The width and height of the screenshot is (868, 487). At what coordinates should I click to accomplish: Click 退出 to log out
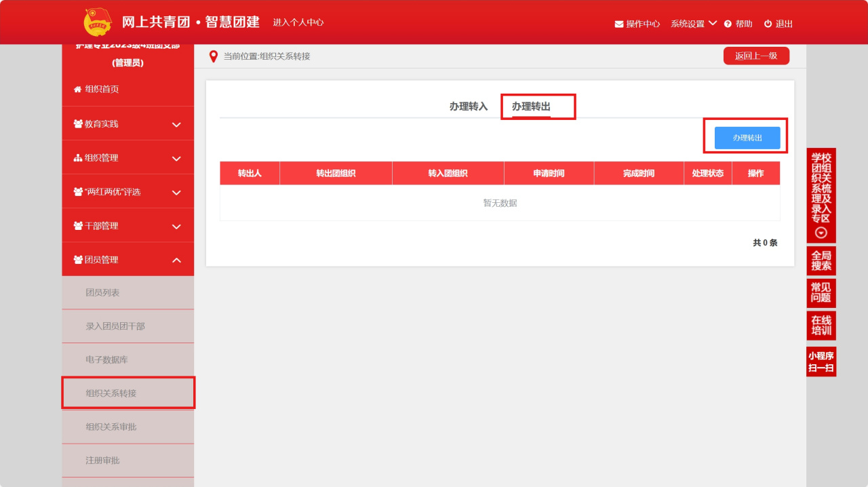(x=784, y=24)
